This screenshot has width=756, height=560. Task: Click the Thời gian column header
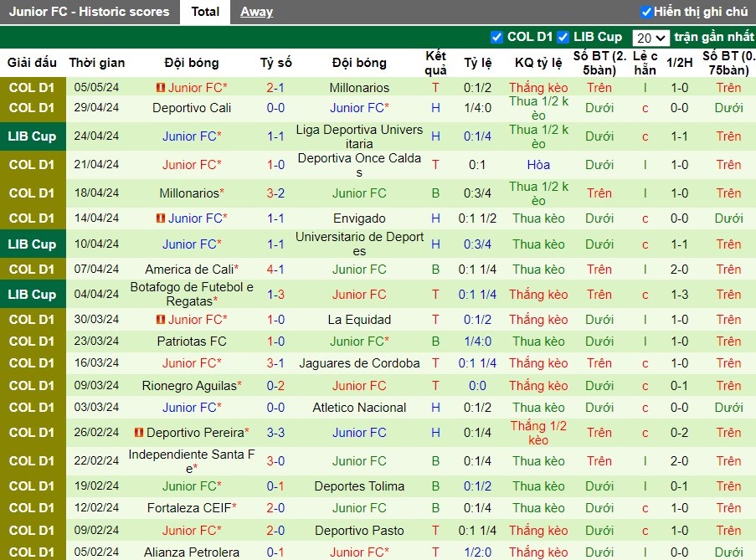(x=97, y=63)
